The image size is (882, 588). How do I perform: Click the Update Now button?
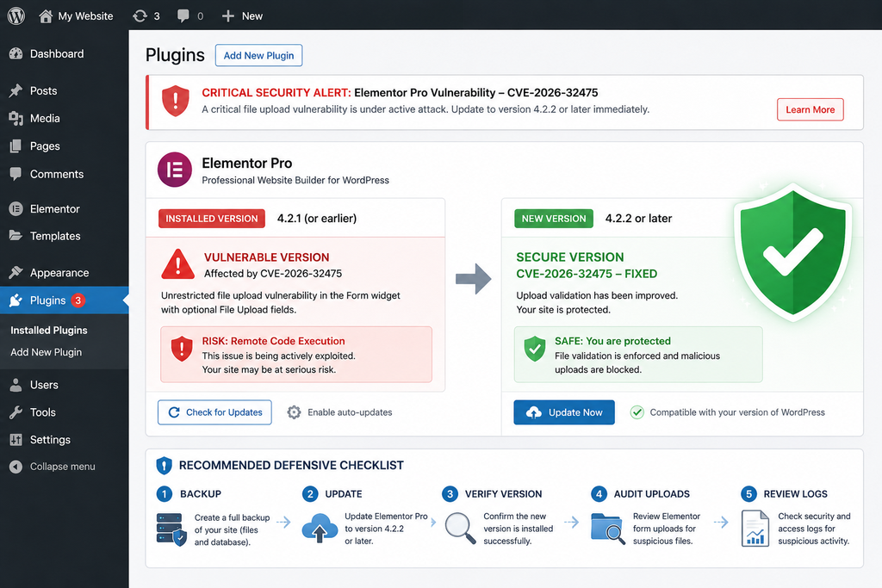coord(564,412)
